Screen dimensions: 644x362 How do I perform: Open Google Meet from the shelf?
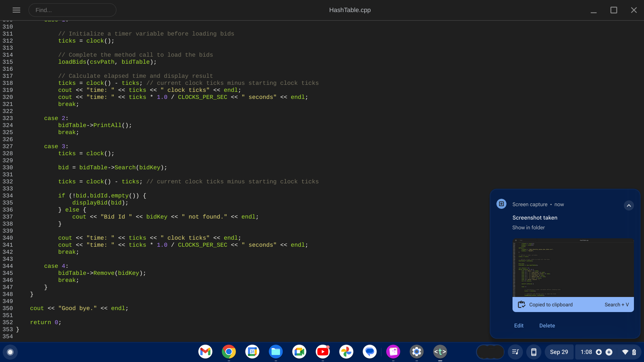[x=299, y=352]
